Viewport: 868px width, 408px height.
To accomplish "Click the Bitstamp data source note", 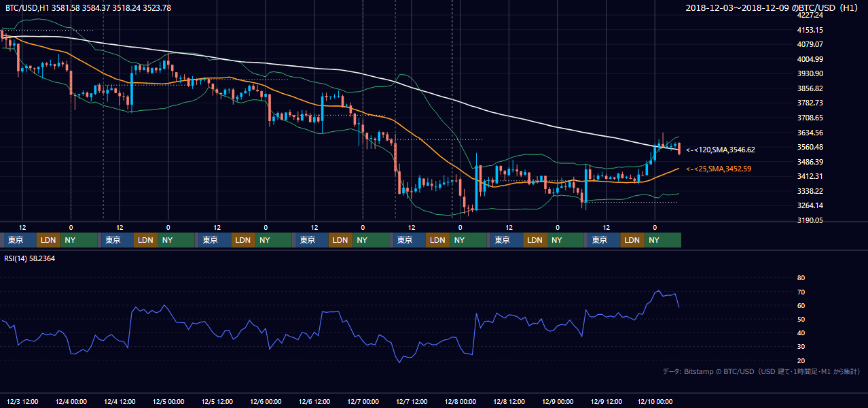I will click(761, 371).
